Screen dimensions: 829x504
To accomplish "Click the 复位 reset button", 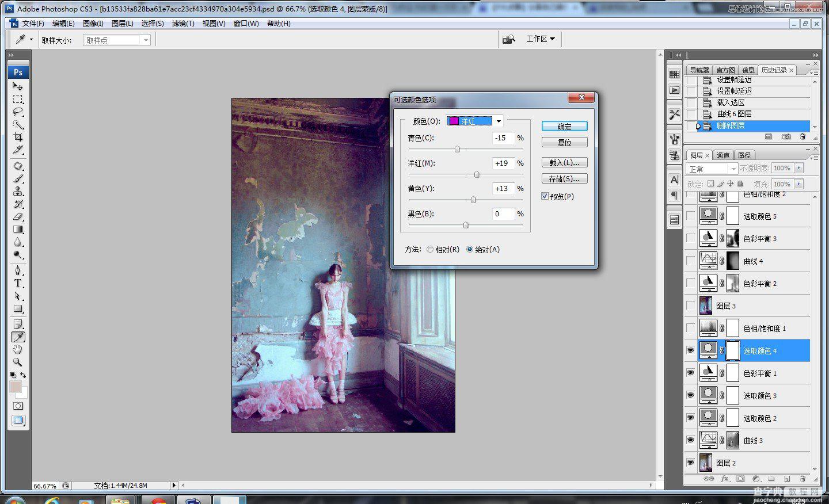I will [x=565, y=143].
